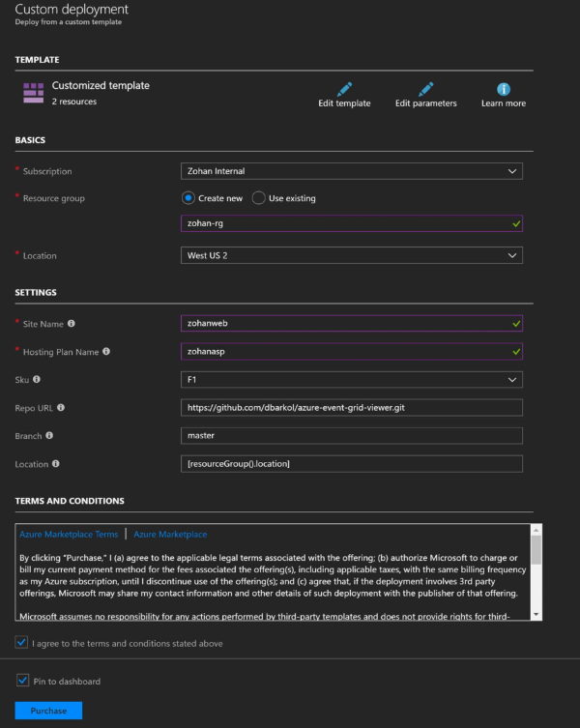Click the Customized template purple grid icon
Image resolution: width=580 pixels, height=728 pixels.
pos(34,93)
